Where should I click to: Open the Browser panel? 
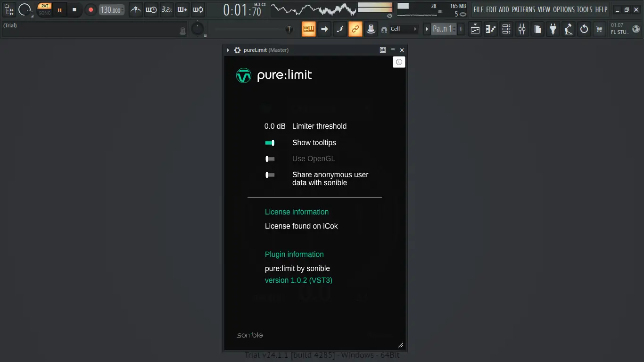tap(537, 29)
